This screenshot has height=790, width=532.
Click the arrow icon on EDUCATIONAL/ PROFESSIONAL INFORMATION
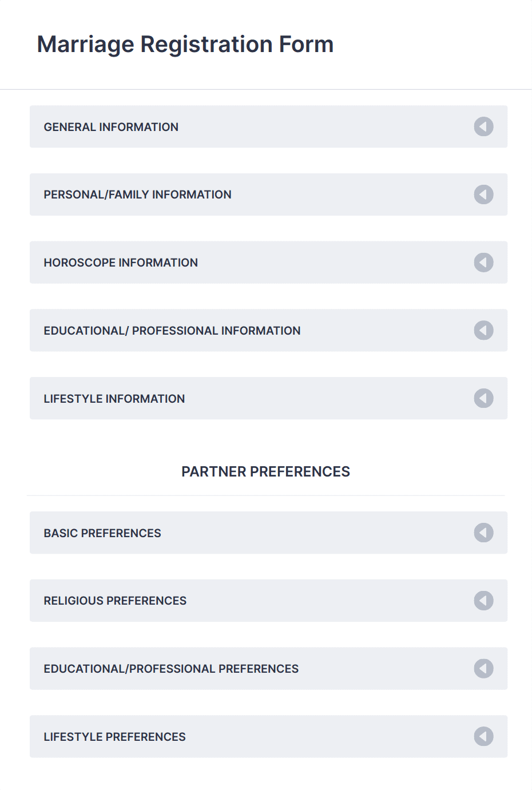(x=484, y=330)
